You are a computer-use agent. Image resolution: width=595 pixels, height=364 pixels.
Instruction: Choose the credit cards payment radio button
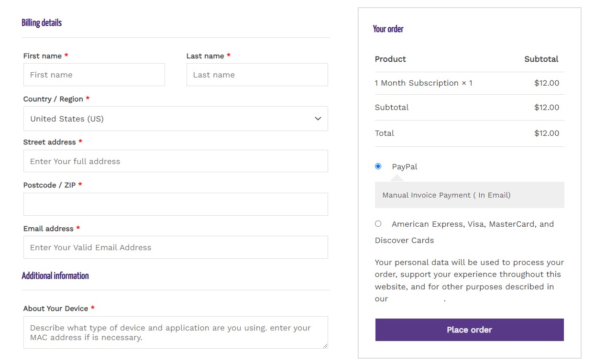pyautogui.click(x=378, y=223)
